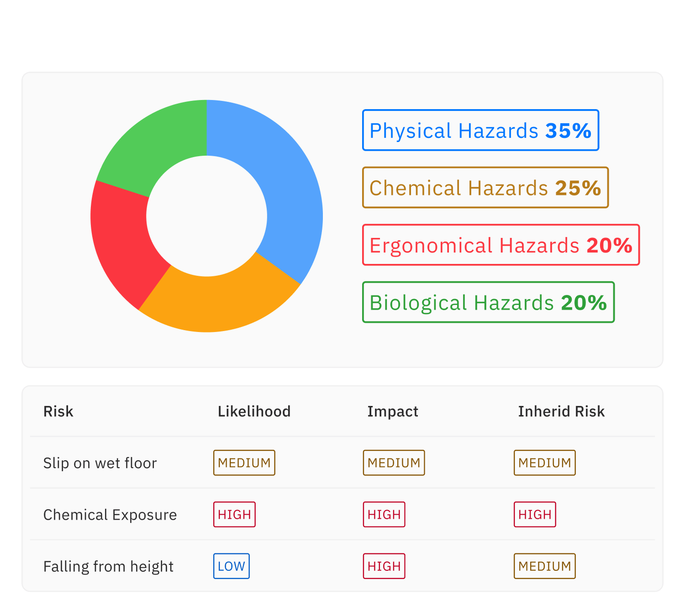Select the Slip on wet floor row
This screenshot has width=685, height=616.
pos(100,463)
